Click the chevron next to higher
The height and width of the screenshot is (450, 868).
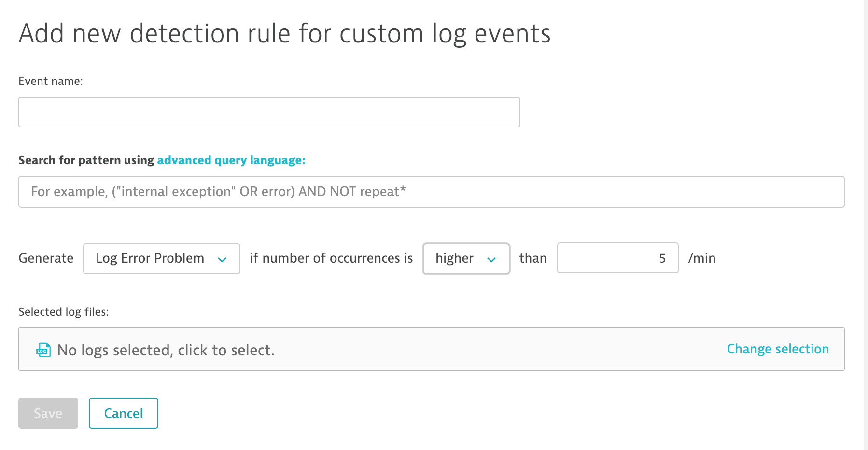[x=491, y=259]
